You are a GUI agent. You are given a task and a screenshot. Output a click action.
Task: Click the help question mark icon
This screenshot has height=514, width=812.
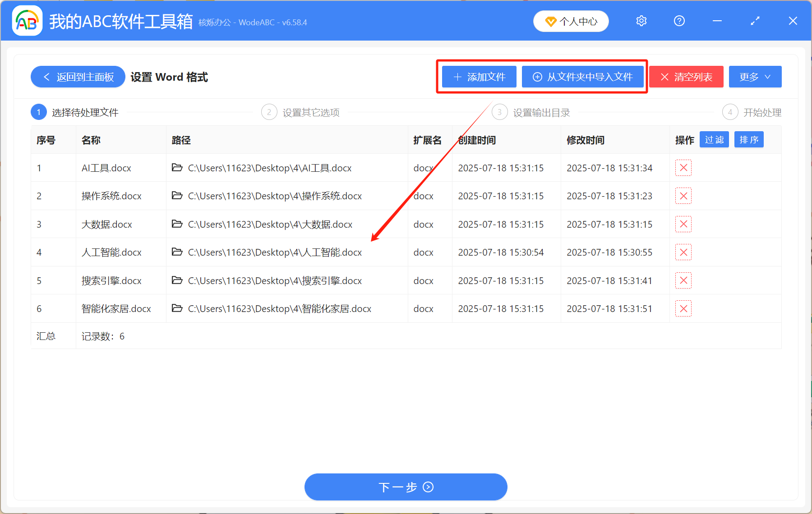[679, 21]
